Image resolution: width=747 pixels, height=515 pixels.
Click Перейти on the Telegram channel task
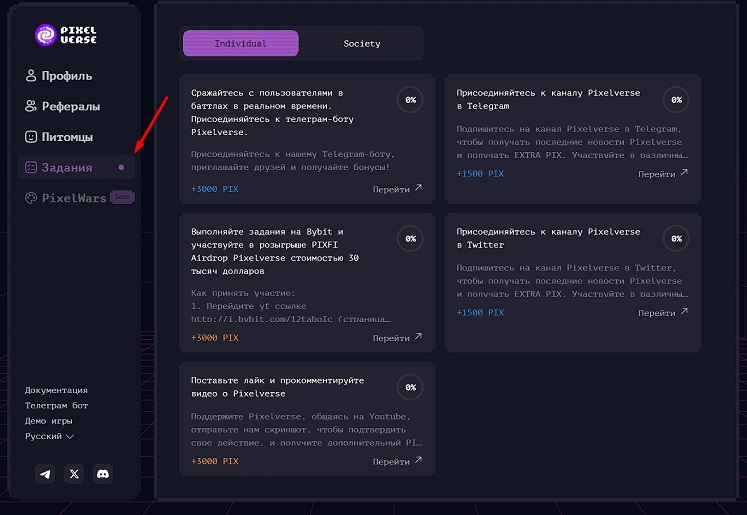[663, 173]
